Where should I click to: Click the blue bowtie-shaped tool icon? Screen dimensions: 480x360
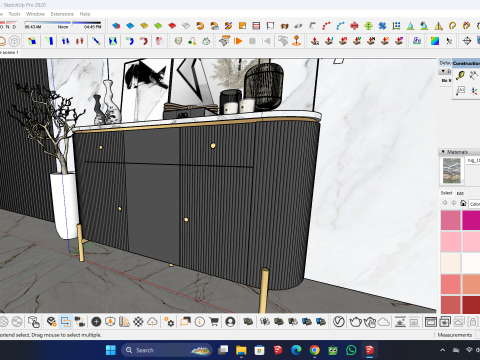113,41
